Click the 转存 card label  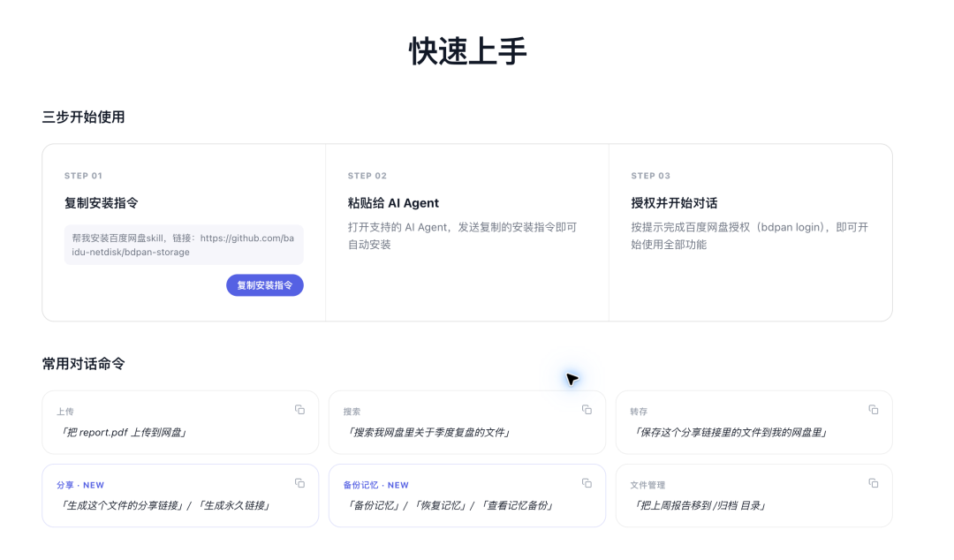pos(639,412)
